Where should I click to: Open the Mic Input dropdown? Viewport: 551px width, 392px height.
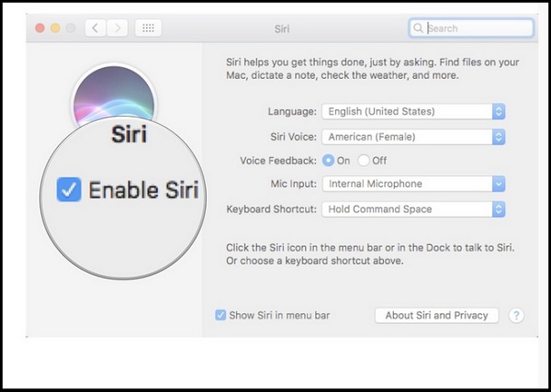coord(413,184)
